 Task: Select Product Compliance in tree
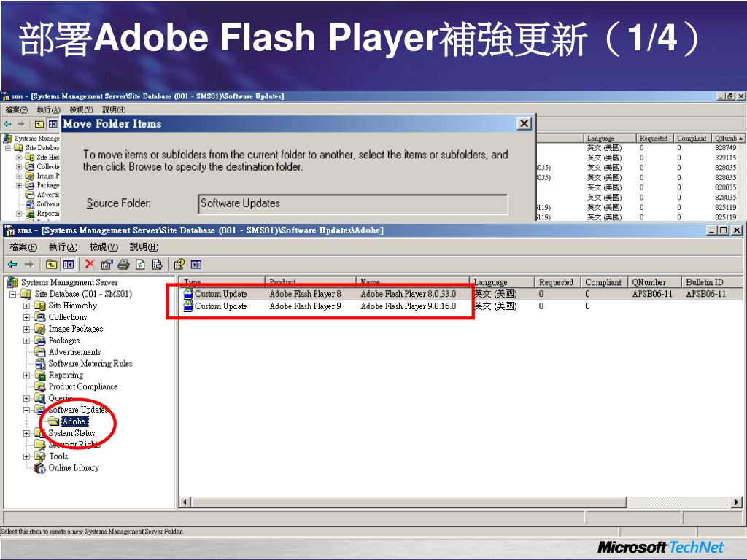point(83,386)
